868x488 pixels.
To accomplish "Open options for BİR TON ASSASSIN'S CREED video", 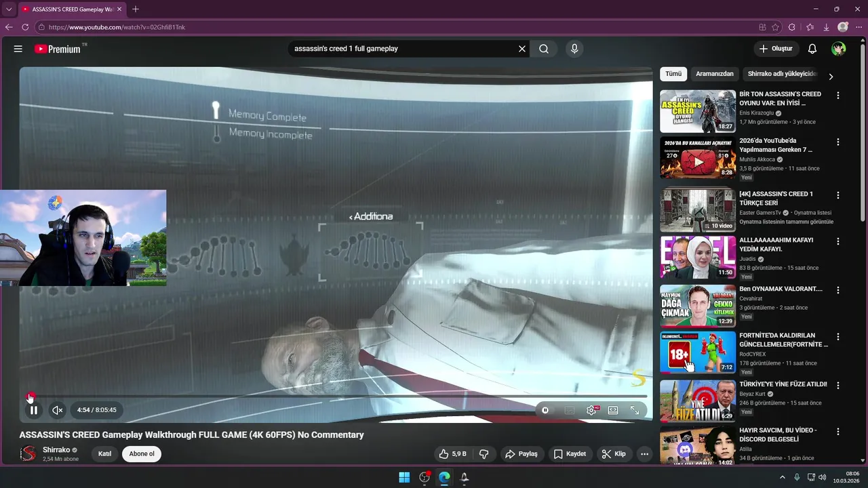I will click(x=838, y=96).
